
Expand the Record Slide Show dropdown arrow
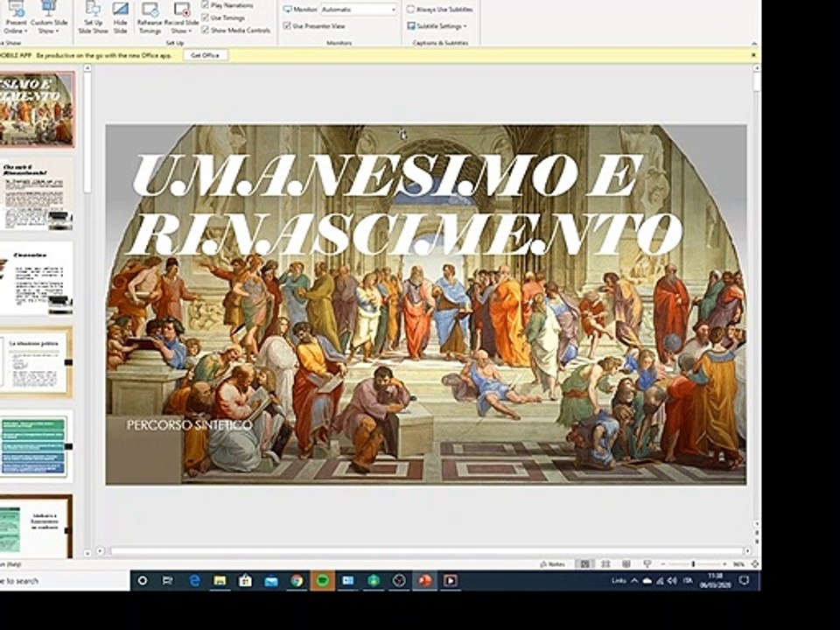(x=192, y=31)
